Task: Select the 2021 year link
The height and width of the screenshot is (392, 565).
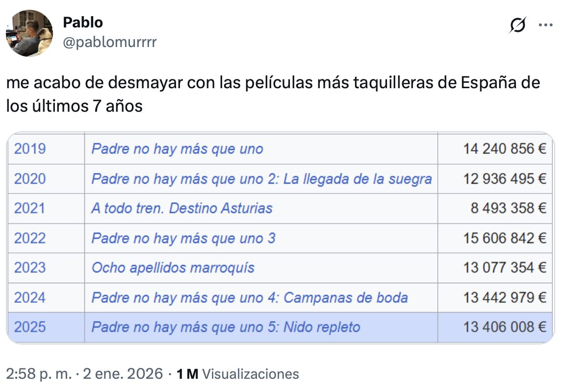Action: tap(30, 208)
